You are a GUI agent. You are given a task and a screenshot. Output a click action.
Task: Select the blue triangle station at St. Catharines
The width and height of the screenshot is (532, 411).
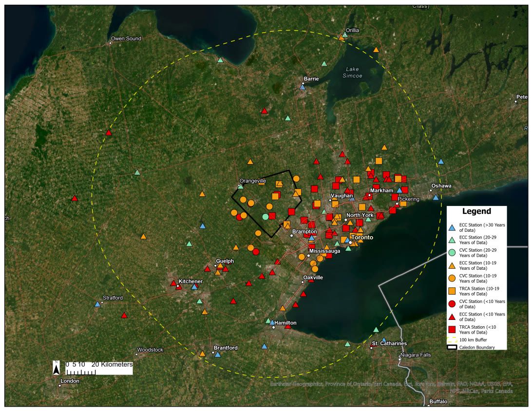pyautogui.click(x=384, y=339)
